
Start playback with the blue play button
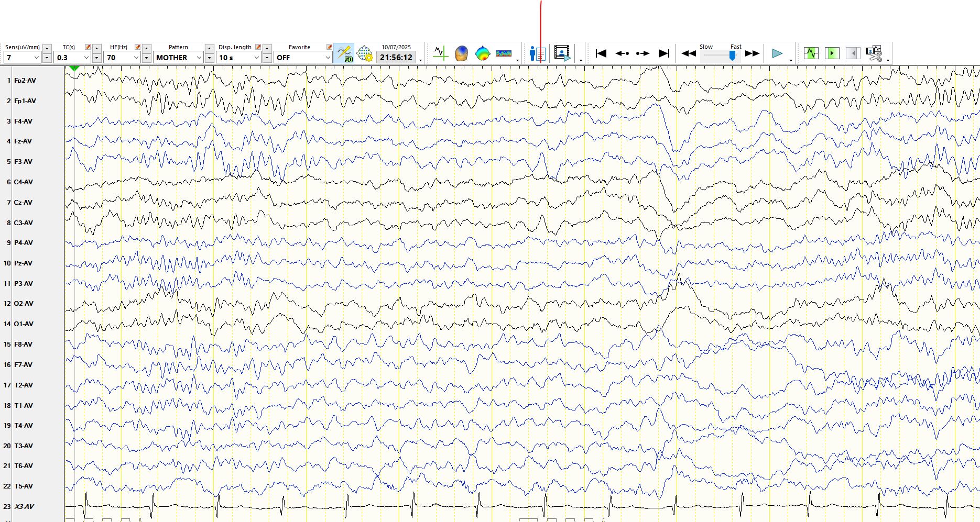pos(777,53)
